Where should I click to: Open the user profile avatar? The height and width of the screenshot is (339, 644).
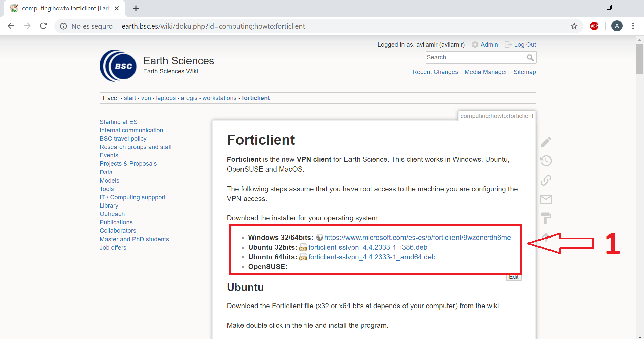coord(616,26)
